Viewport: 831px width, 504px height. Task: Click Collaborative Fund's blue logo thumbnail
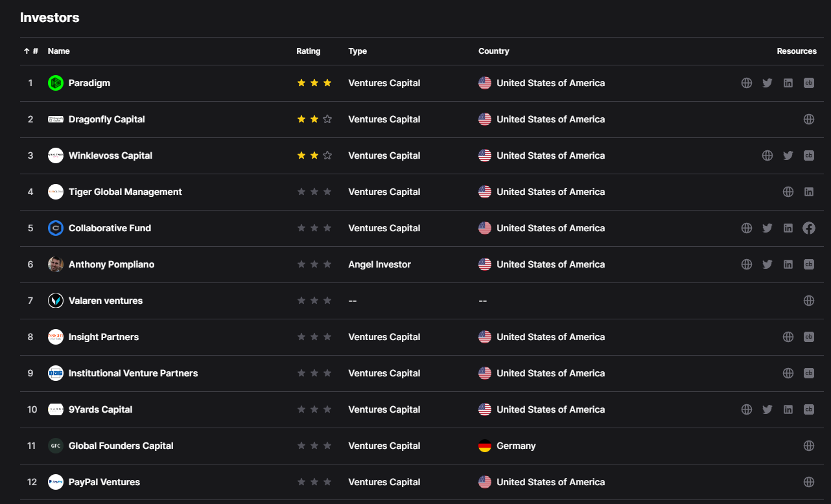point(56,228)
